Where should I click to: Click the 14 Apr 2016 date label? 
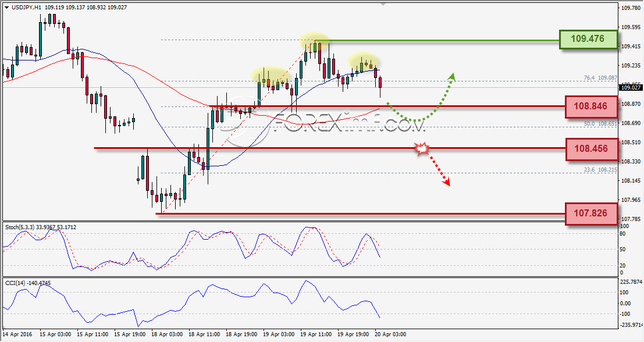click(16, 334)
